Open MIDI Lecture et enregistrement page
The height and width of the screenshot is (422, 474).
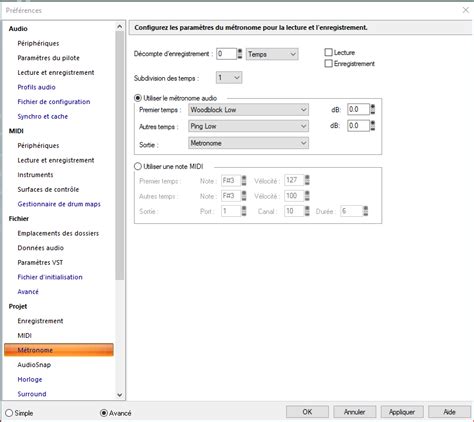click(x=56, y=160)
